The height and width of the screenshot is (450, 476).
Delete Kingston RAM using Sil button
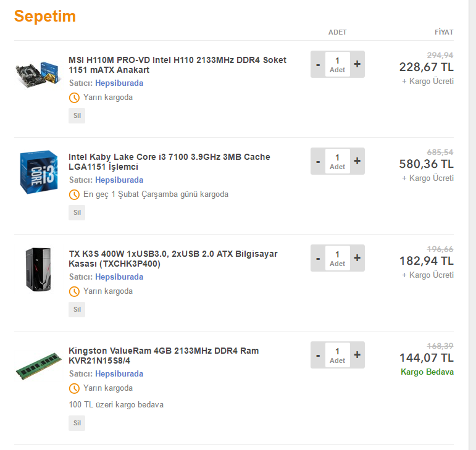click(77, 423)
